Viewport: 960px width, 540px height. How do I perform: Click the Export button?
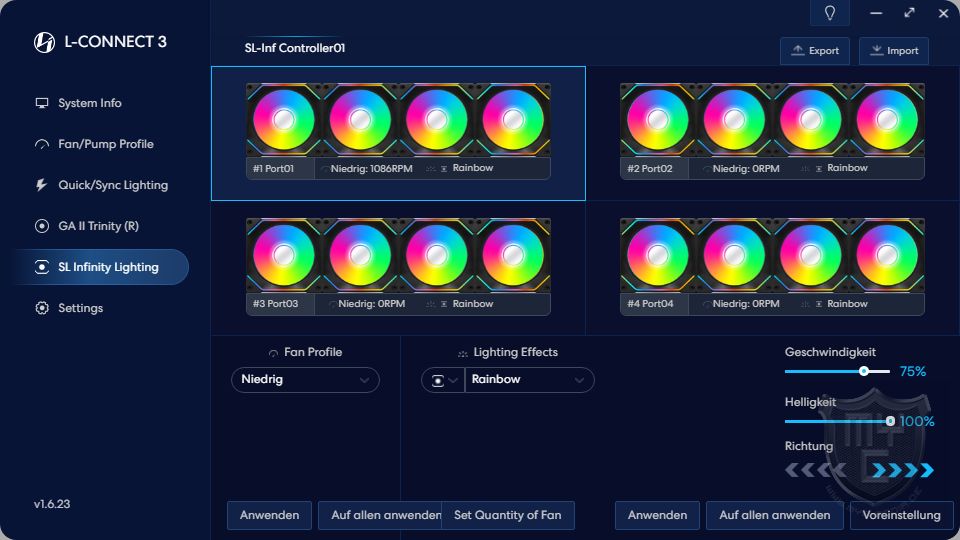click(815, 51)
